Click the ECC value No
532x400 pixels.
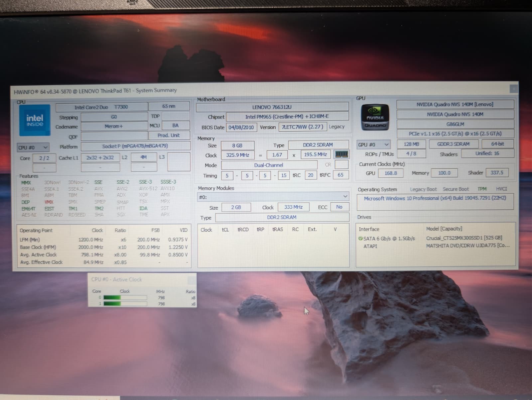(339, 207)
